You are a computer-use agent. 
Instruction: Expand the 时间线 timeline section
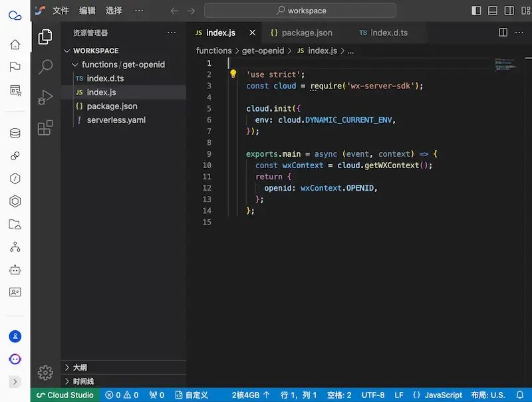tap(124, 381)
